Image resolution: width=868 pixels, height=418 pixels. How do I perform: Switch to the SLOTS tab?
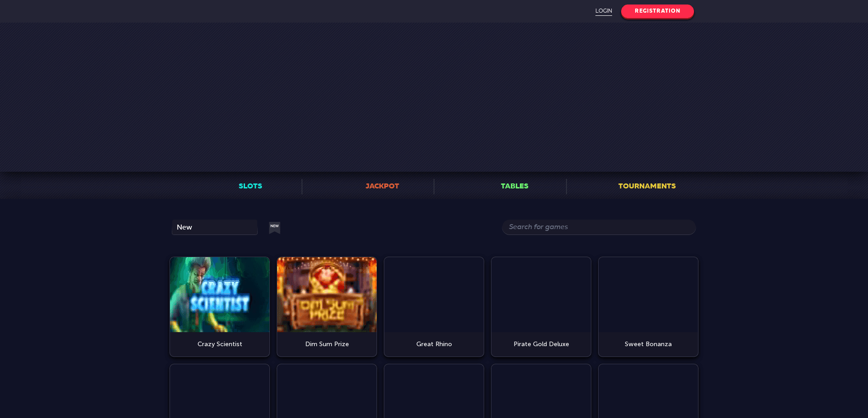pos(250,186)
